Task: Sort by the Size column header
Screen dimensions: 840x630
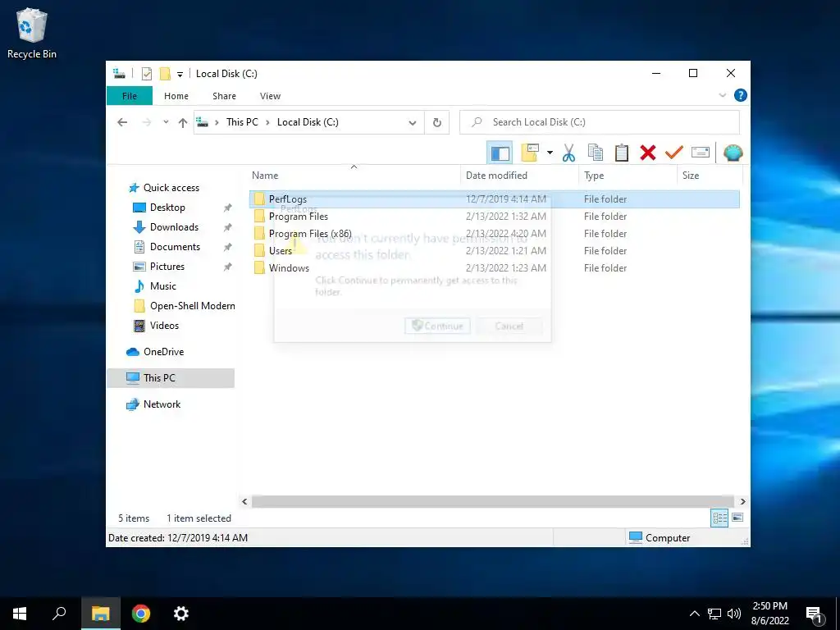Action: [710, 176]
